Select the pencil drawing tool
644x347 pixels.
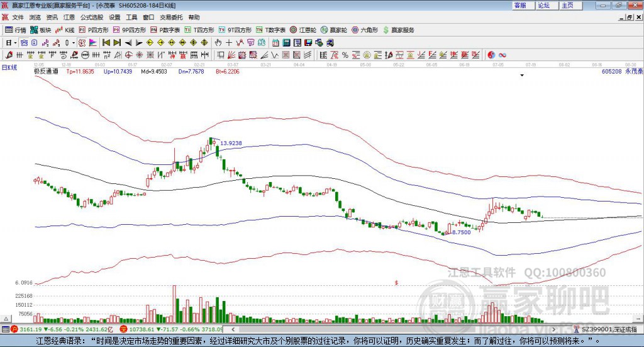coord(9,55)
